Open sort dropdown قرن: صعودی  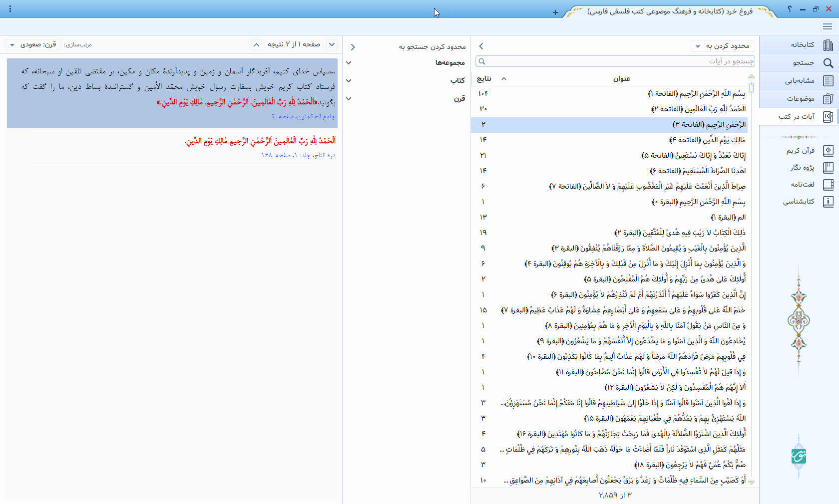pos(33,44)
